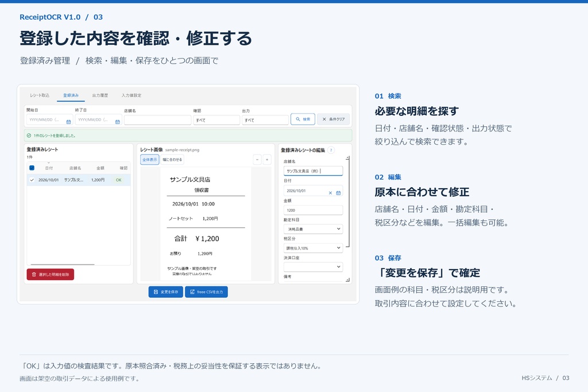Open the 出力履歴 tab
Screen dimensions: 588x392
(100, 95)
